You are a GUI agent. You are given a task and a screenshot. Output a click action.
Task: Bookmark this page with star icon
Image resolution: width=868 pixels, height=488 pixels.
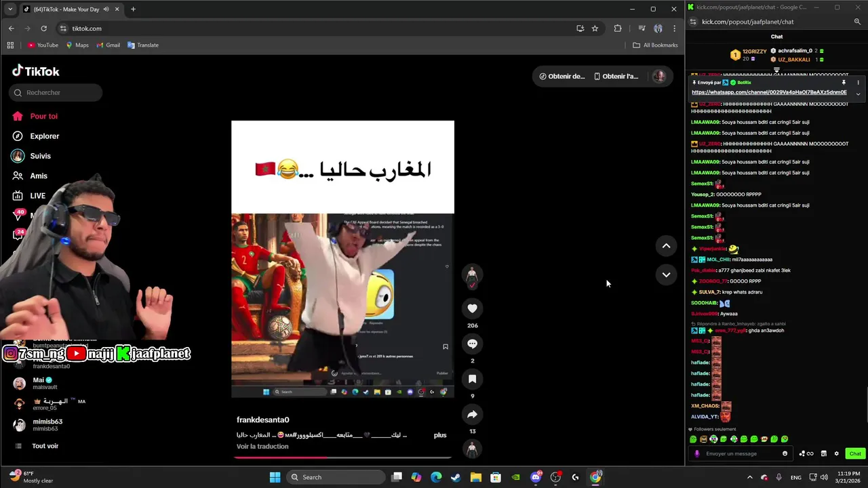pyautogui.click(x=595, y=28)
